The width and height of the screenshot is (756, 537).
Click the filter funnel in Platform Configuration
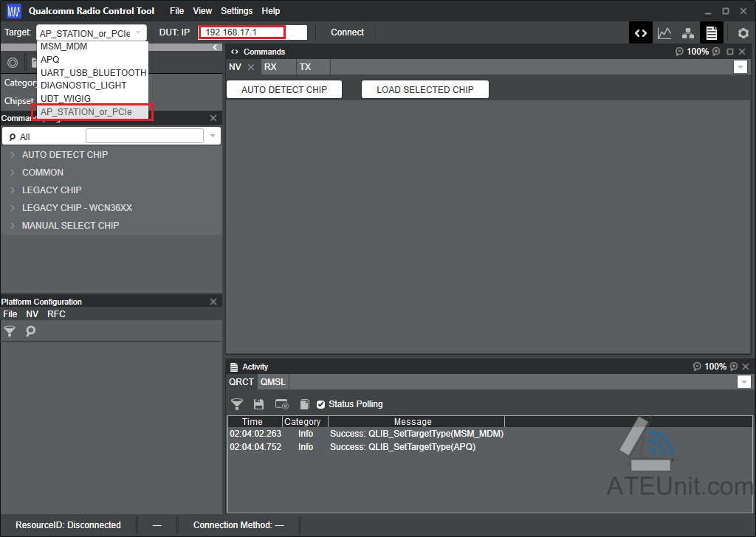pos(10,331)
